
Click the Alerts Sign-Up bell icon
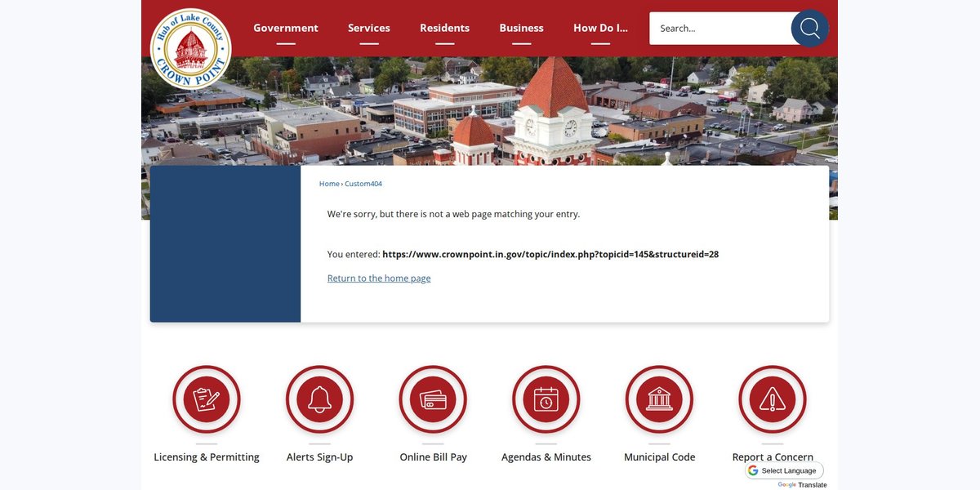click(x=319, y=399)
